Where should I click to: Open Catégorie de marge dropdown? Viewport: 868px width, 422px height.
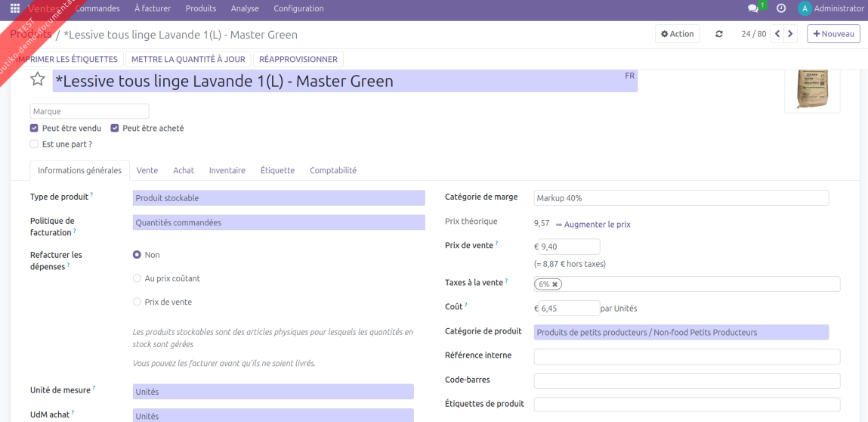(681, 198)
